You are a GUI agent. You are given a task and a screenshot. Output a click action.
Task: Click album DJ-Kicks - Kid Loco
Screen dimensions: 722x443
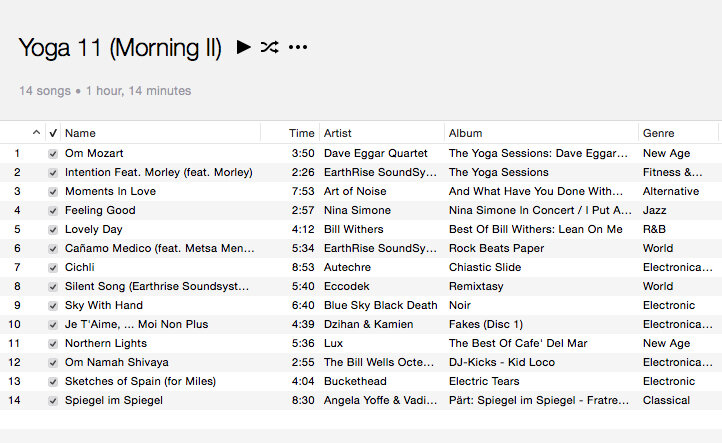[502, 362]
